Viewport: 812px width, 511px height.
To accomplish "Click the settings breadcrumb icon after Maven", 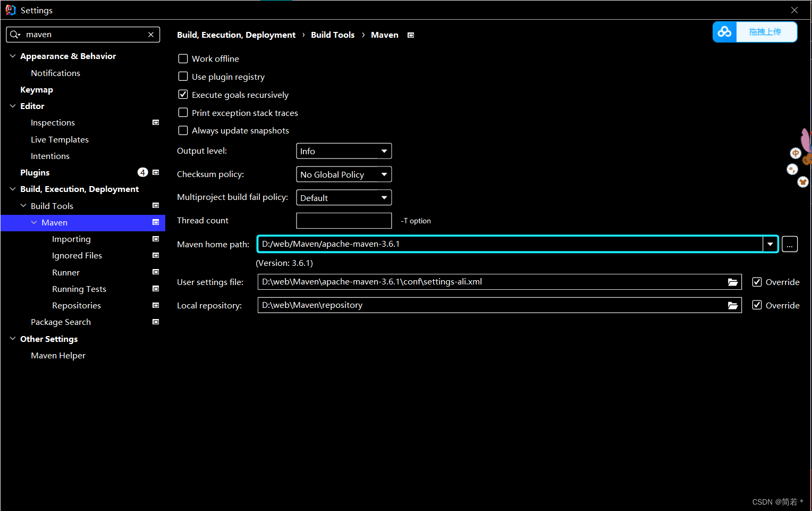I will (410, 35).
